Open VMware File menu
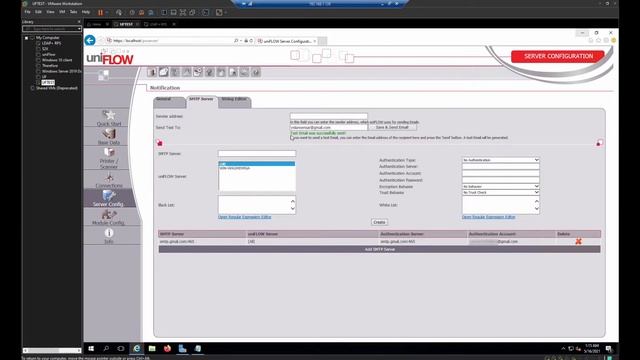 (27, 12)
